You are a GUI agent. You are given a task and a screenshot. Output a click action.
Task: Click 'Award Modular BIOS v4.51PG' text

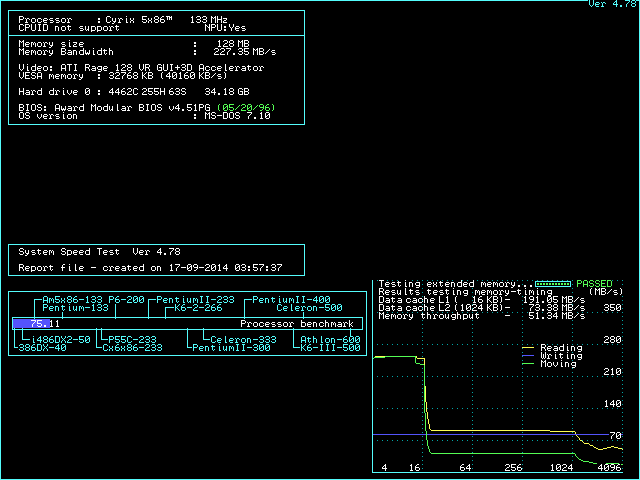point(132,108)
